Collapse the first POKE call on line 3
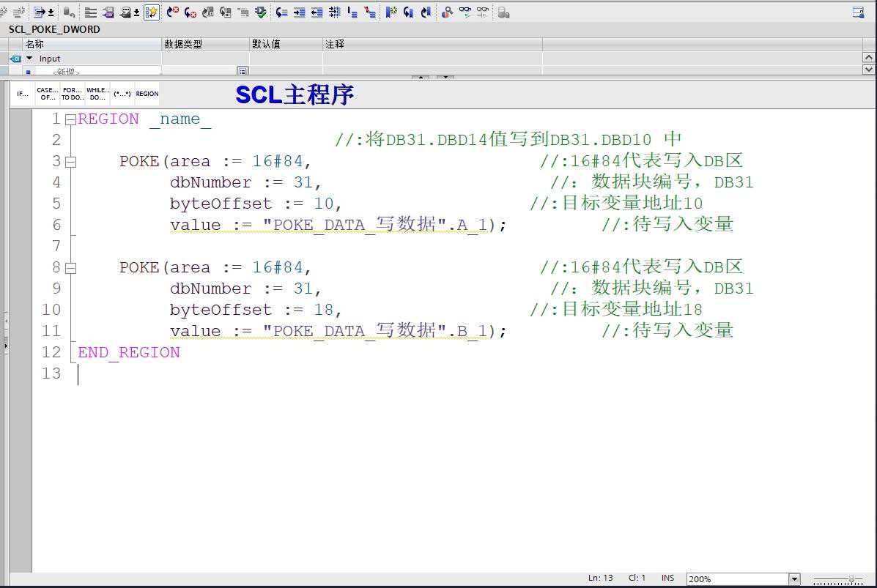877x588 pixels. (x=70, y=162)
